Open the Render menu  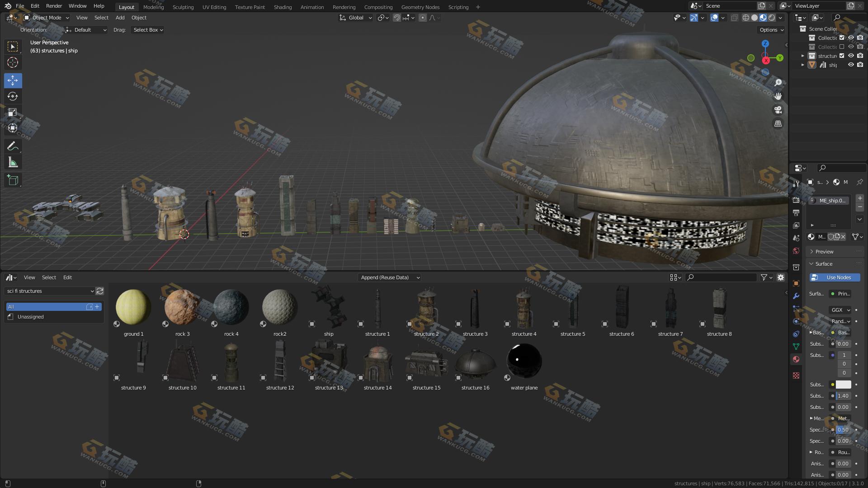(54, 6)
